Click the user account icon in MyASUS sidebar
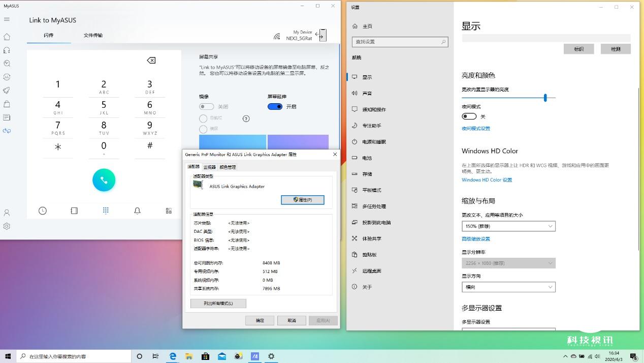The image size is (644, 363). 7,213
